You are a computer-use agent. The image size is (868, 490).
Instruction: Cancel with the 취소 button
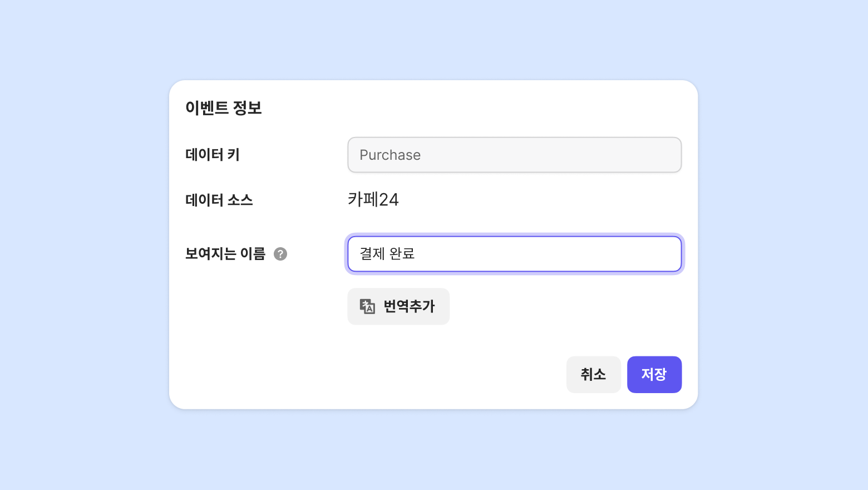593,374
